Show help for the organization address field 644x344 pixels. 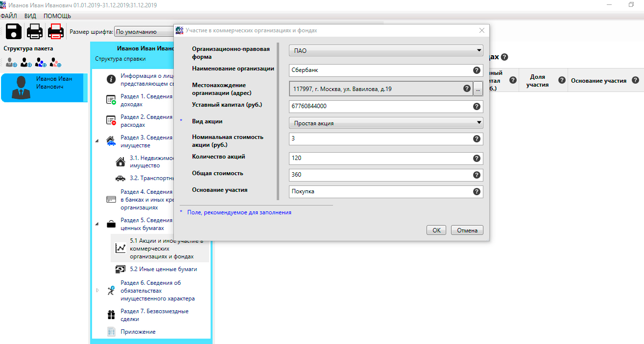(467, 89)
